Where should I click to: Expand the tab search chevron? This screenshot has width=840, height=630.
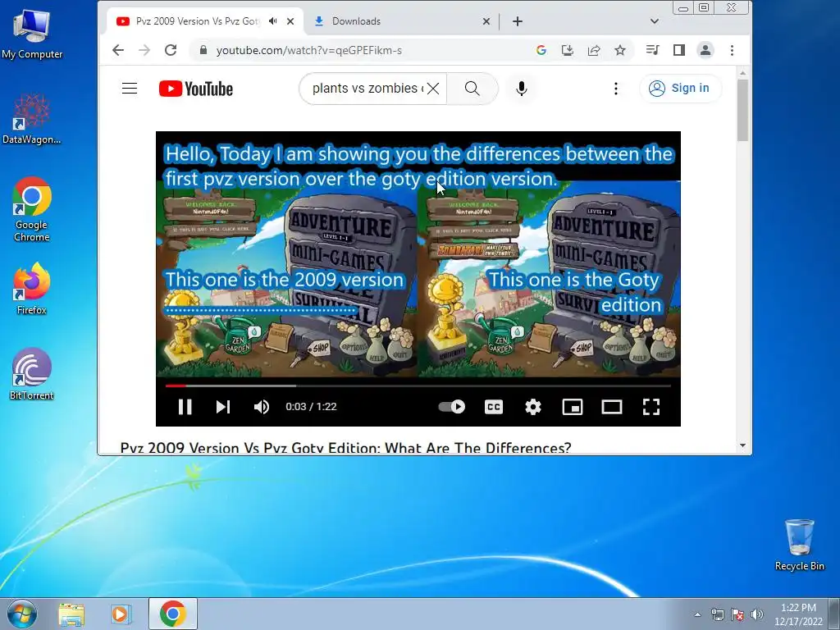tap(654, 21)
